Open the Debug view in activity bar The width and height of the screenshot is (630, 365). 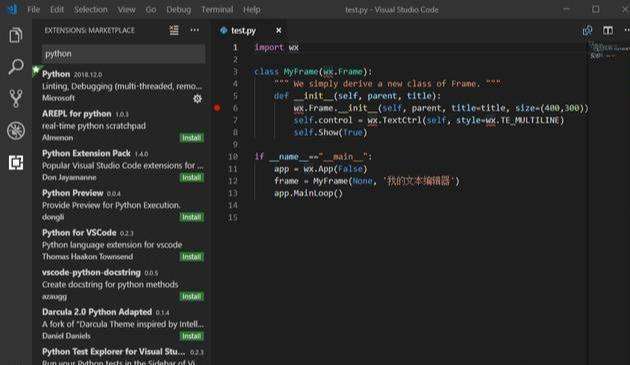click(x=16, y=131)
